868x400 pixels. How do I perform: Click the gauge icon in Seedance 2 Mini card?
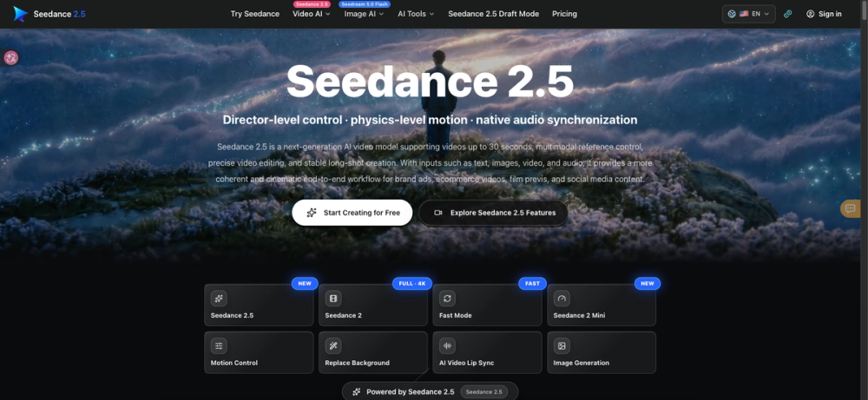coord(562,298)
